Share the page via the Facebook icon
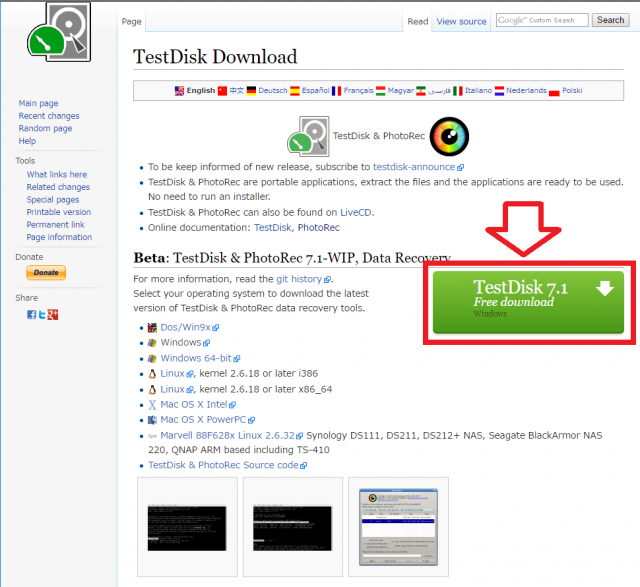 point(31,315)
